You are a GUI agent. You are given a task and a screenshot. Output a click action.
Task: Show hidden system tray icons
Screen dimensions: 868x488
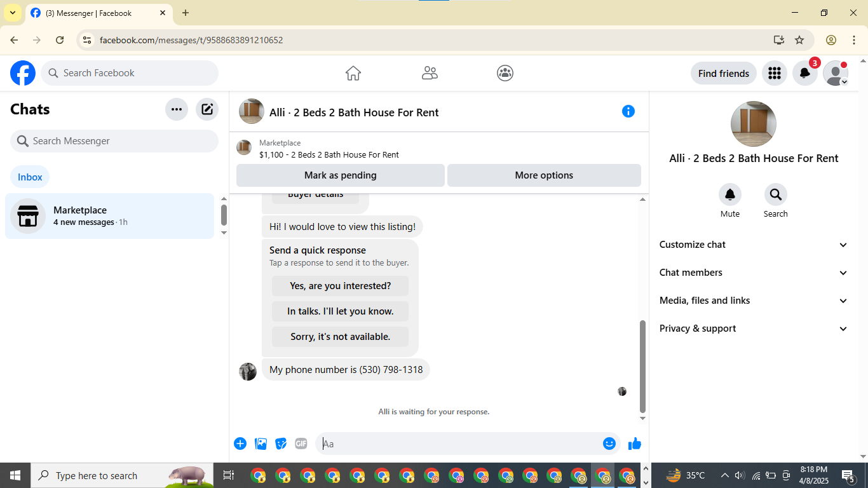pos(725,475)
